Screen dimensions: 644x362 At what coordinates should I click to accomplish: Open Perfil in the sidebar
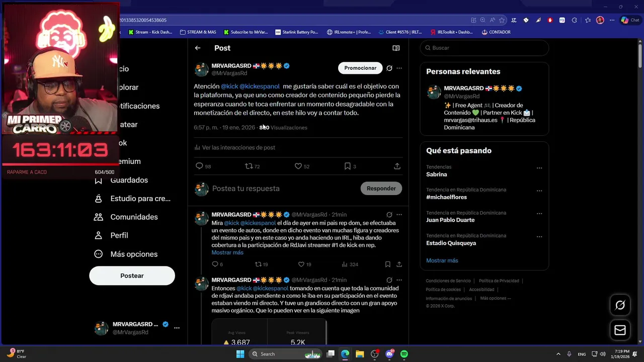(x=111, y=235)
